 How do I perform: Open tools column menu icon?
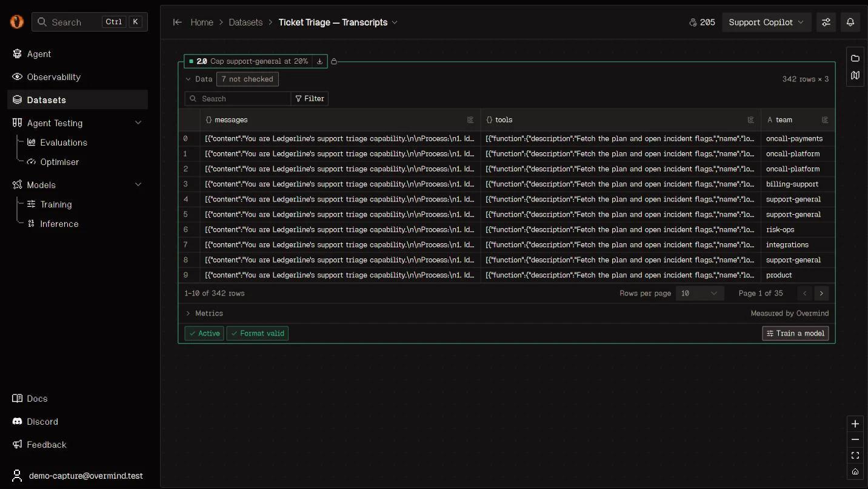click(x=751, y=120)
